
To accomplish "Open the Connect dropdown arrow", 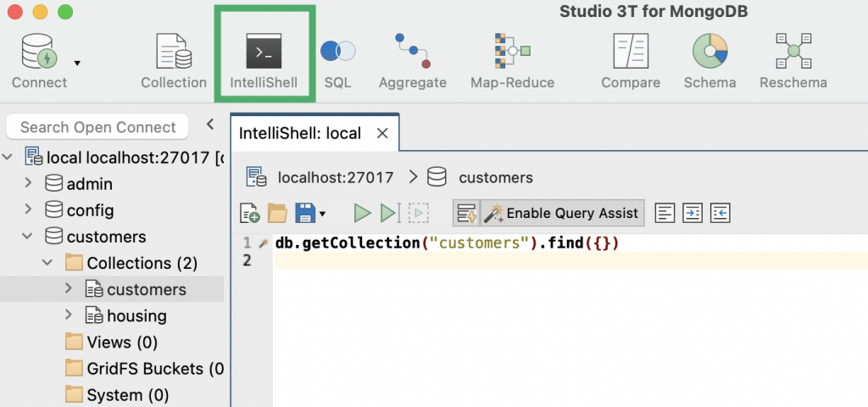I will [77, 62].
